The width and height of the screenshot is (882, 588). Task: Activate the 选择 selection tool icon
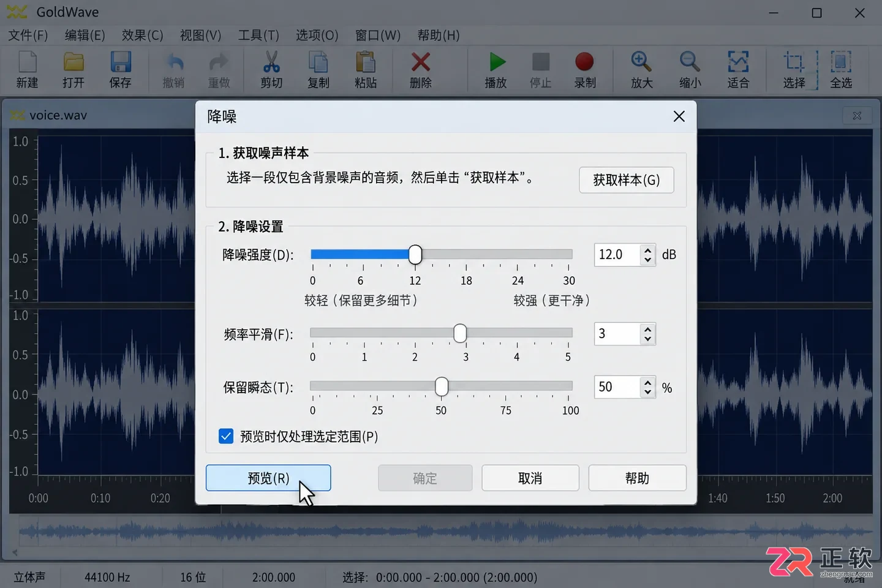tap(794, 62)
